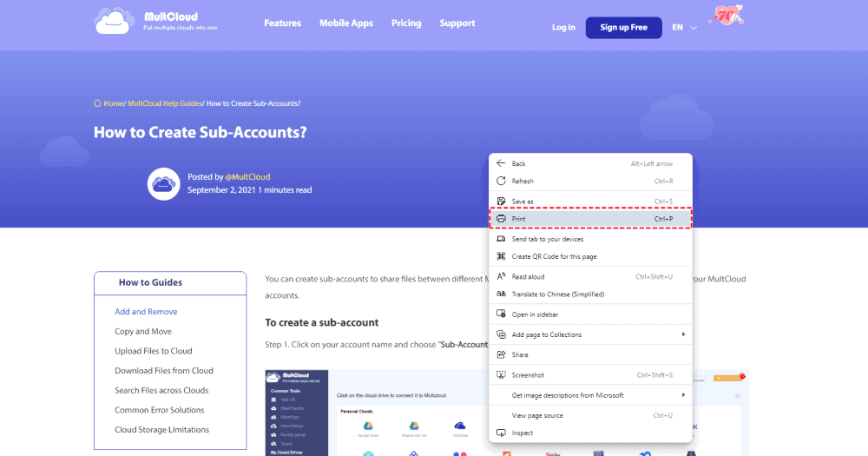
Task: Choose Share from the context menu
Action: [x=590, y=354]
